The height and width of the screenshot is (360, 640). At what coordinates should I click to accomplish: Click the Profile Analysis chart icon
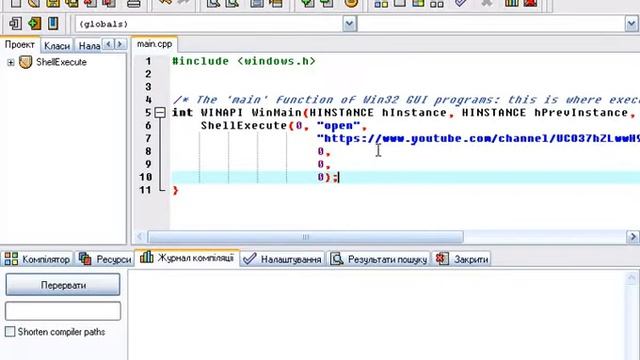point(511,4)
